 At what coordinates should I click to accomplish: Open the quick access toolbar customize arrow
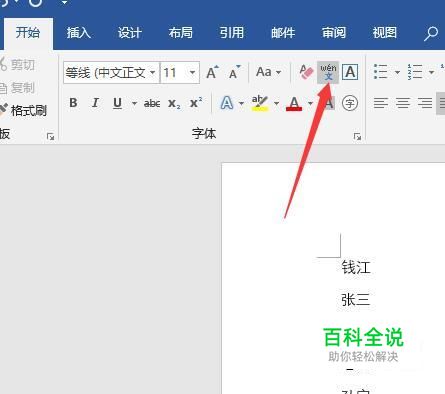pos(64,3)
